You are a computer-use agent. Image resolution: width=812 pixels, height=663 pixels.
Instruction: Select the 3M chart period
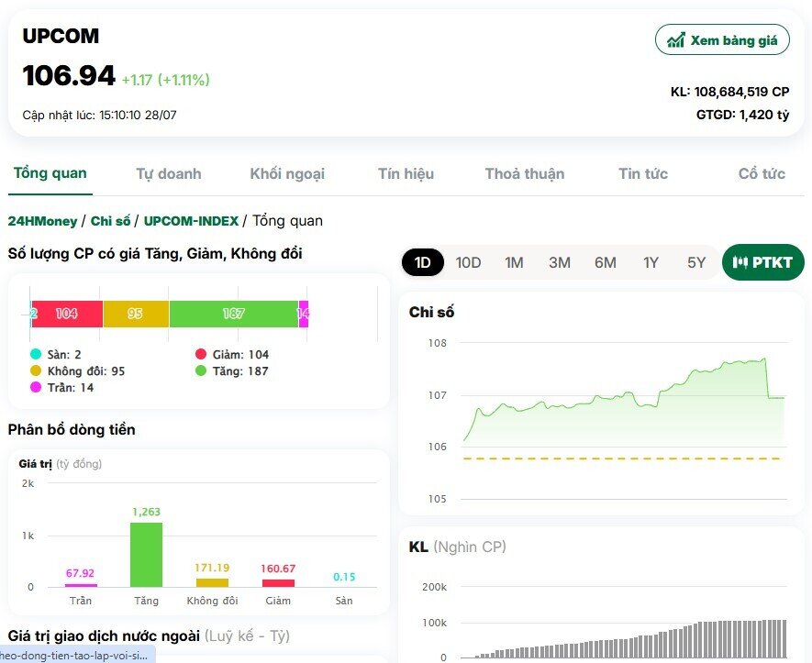[x=559, y=261]
